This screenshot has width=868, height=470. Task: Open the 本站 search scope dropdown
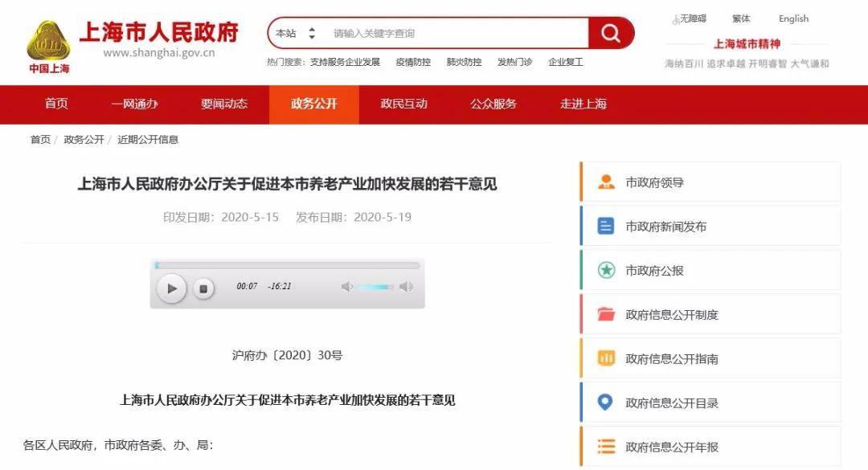(x=295, y=34)
